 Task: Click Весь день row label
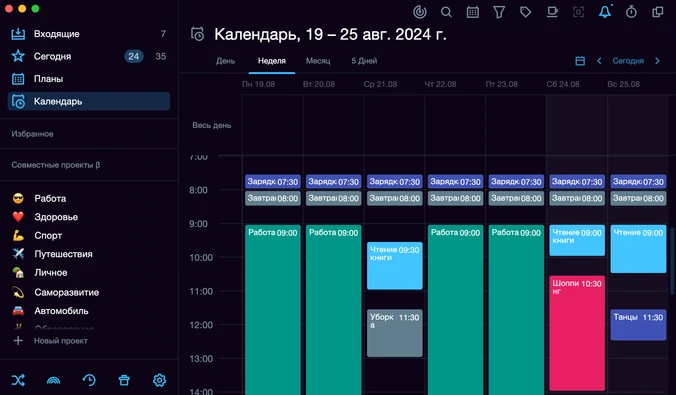(x=212, y=125)
